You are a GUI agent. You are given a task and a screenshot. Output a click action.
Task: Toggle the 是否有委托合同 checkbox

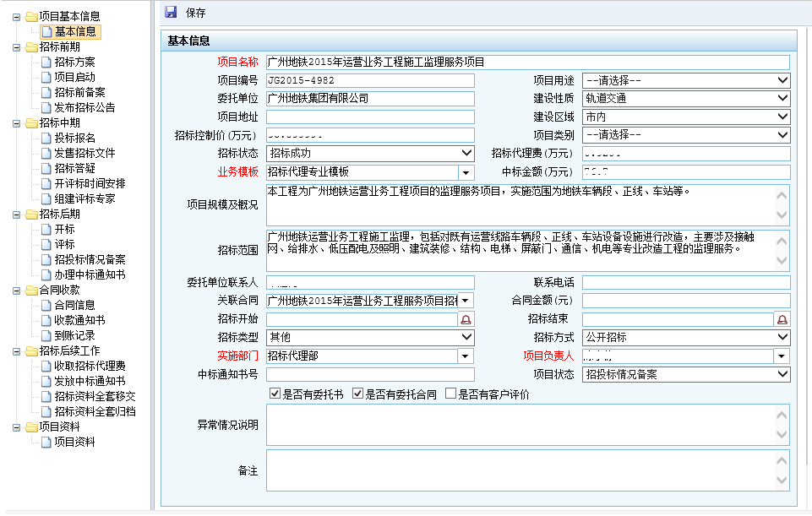[357, 394]
